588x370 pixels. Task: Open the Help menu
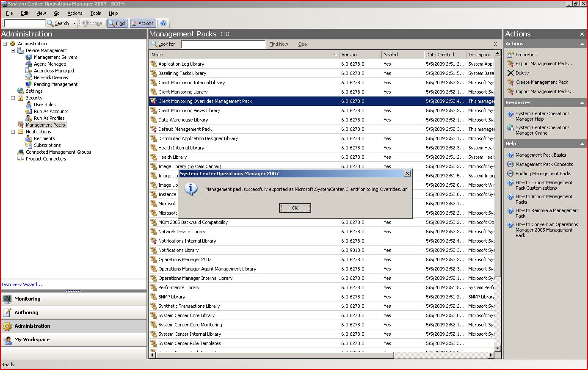[113, 13]
